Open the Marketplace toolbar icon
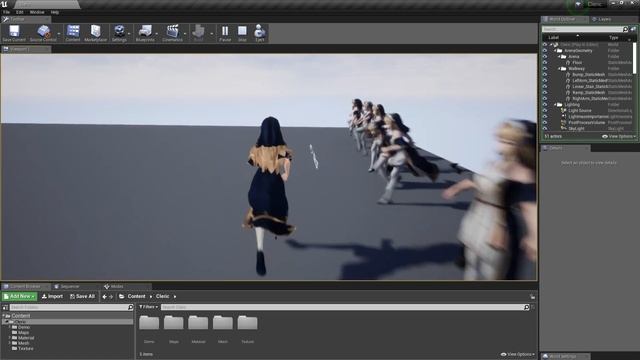This screenshot has width=640, height=360. click(96, 31)
